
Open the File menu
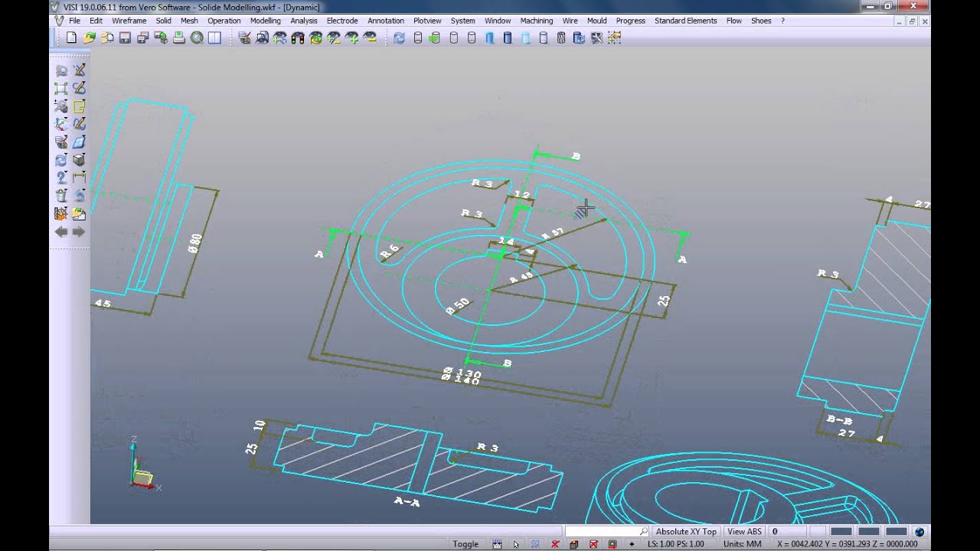74,21
